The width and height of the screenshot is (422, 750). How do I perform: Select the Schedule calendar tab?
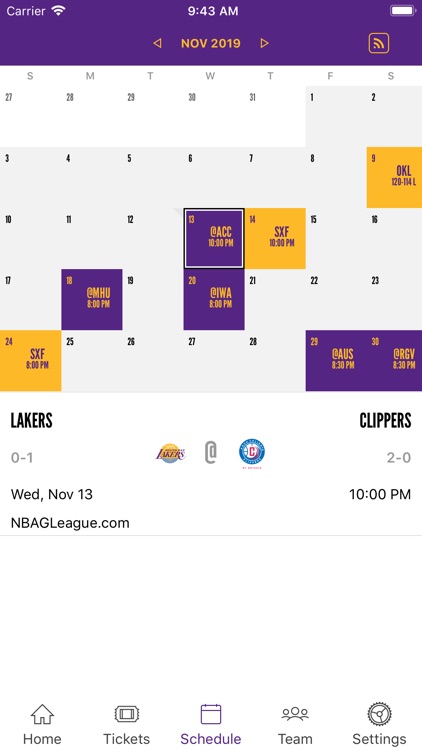pos(211,725)
